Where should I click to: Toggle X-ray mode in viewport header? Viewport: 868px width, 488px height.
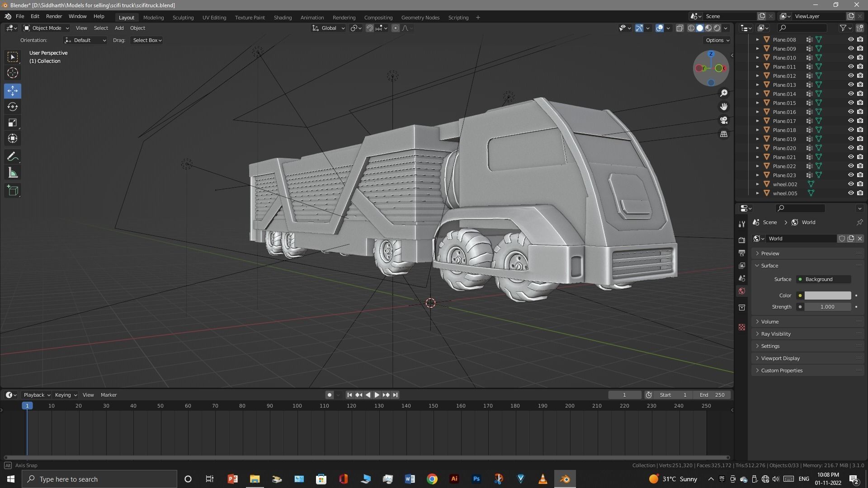(x=679, y=28)
